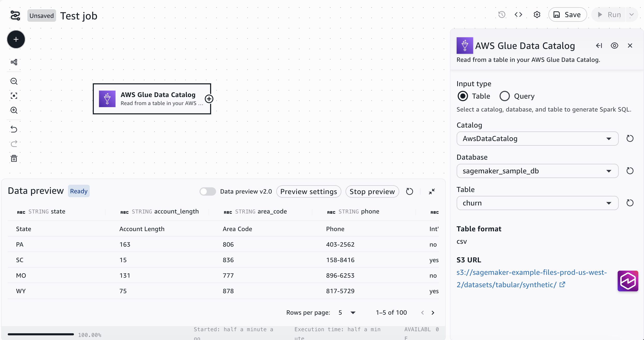View the job script code icon

[x=518, y=14]
